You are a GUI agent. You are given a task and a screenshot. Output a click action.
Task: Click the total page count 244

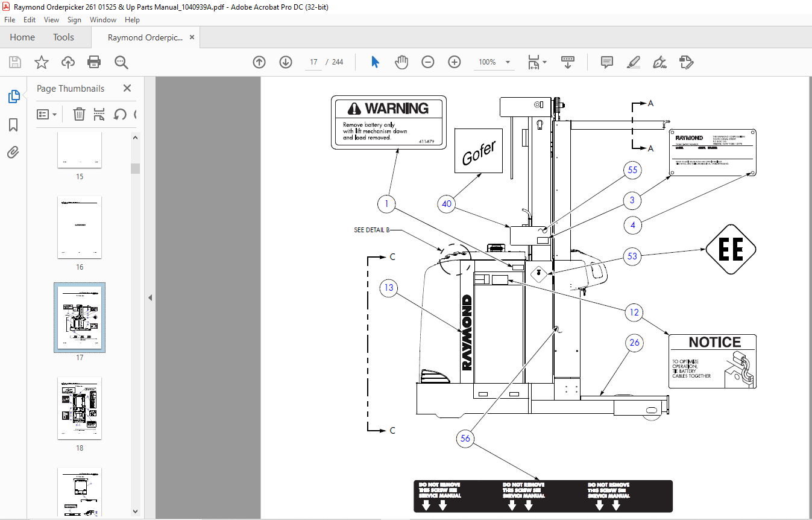tap(338, 62)
